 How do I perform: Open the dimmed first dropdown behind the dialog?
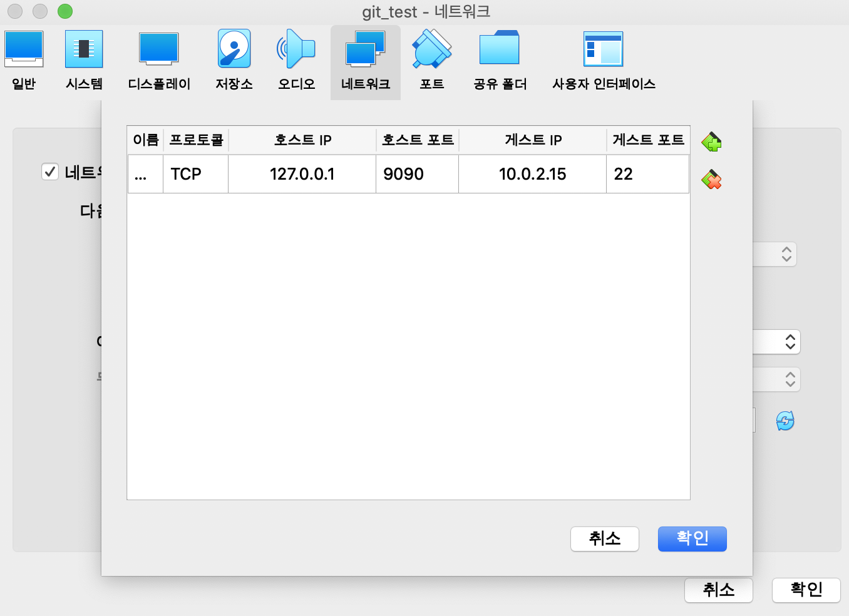775,254
